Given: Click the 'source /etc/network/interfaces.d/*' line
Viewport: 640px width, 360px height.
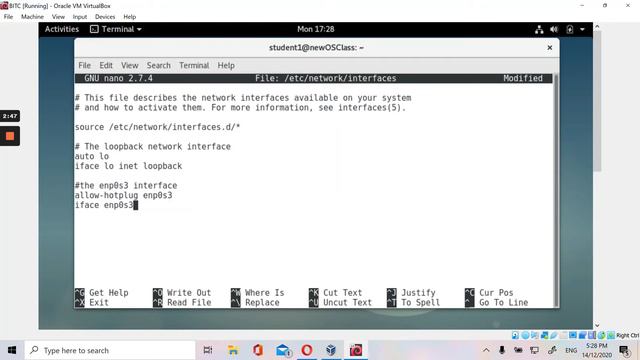Looking at the screenshot, I should [x=157, y=127].
